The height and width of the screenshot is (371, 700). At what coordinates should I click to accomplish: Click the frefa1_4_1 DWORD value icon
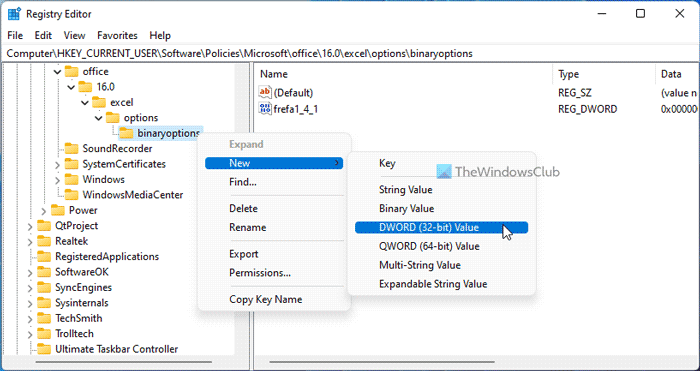tap(265, 108)
